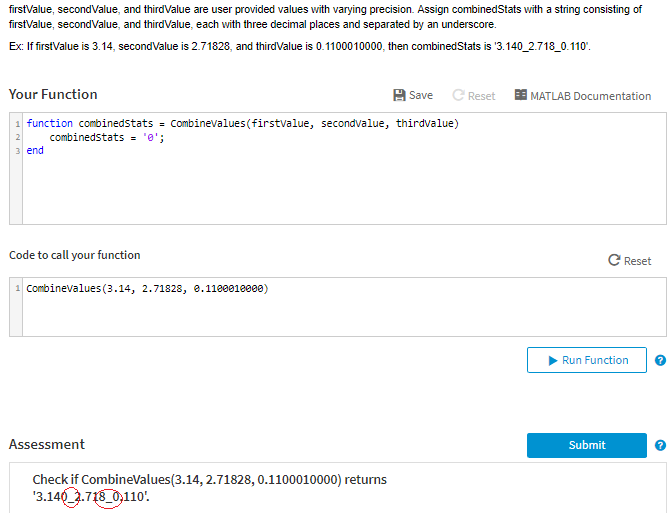Click the Reset arrow icon above call code
Screen dimensions: 670x514
[x=614, y=261]
